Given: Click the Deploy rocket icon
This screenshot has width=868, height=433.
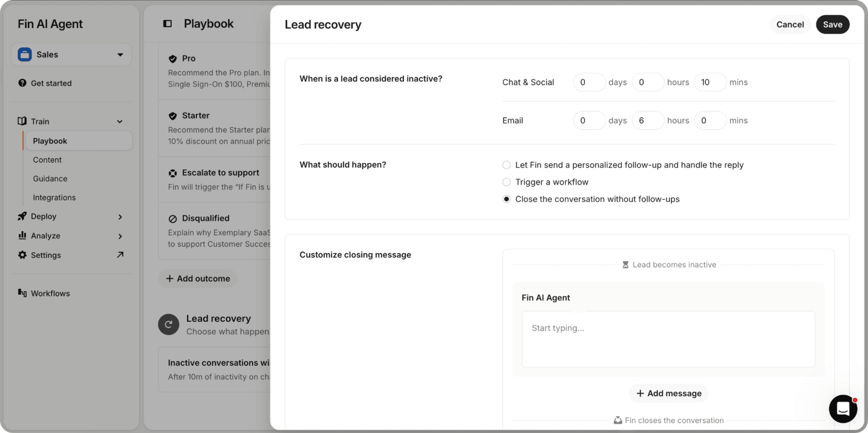Looking at the screenshot, I should pos(22,216).
